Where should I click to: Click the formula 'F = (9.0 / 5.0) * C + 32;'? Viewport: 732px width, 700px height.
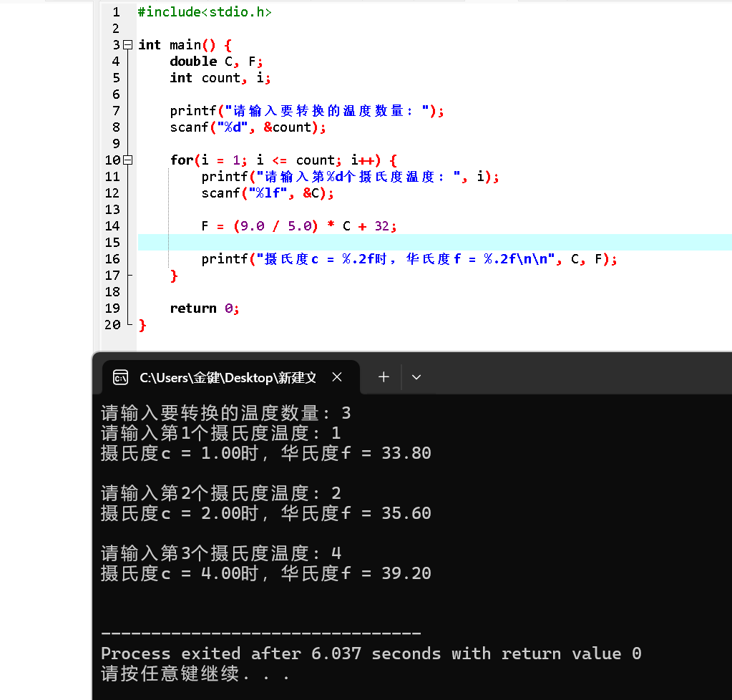tap(299, 226)
